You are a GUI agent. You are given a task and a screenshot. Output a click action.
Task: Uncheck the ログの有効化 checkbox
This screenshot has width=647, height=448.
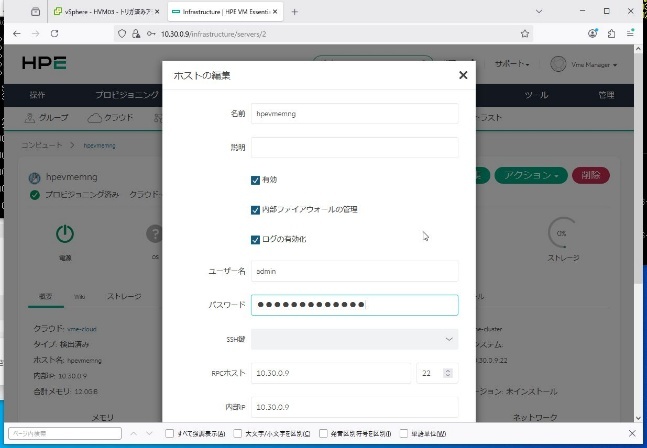point(256,240)
